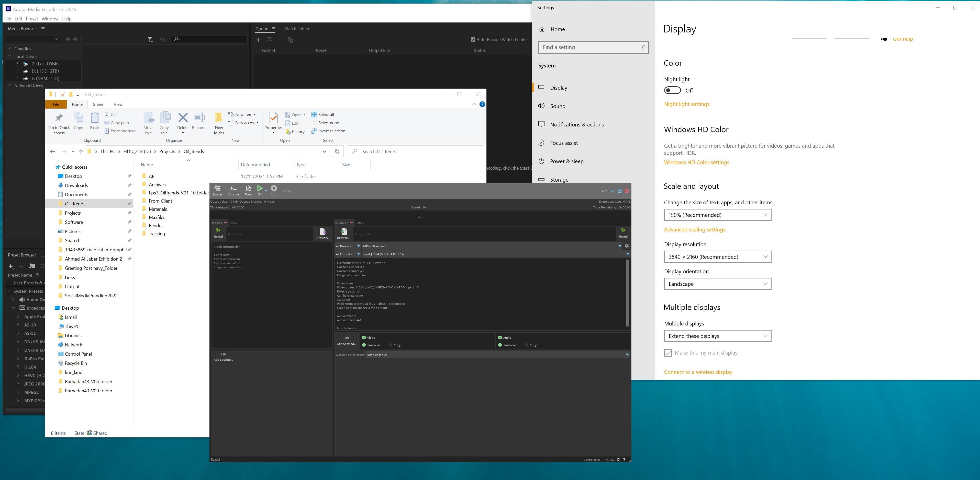
Task: Open the Night light settings link
Action: (x=686, y=104)
